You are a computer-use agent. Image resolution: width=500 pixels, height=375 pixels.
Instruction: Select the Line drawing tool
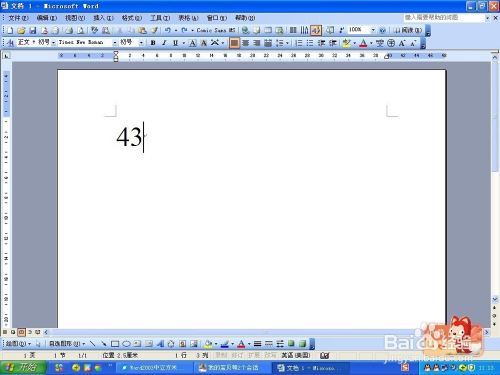[x=93, y=344]
